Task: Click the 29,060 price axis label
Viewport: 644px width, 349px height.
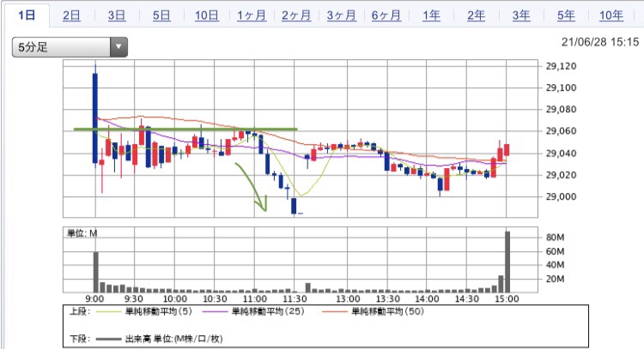Action: pos(561,131)
